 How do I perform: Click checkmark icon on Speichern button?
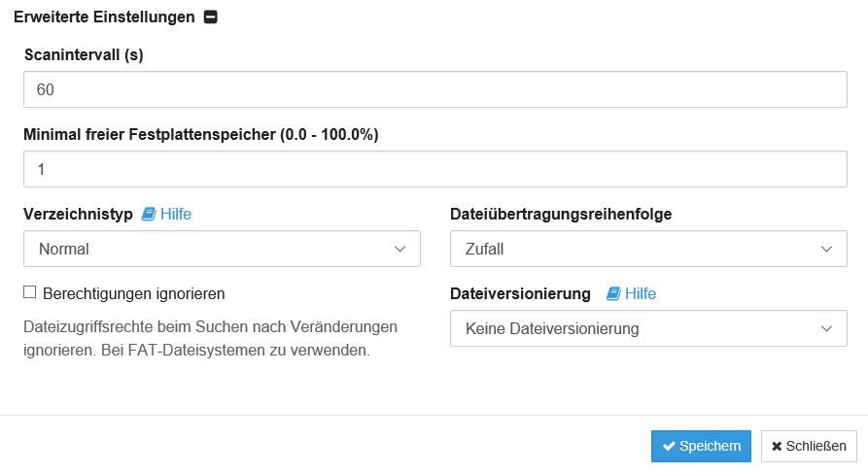pos(669,446)
